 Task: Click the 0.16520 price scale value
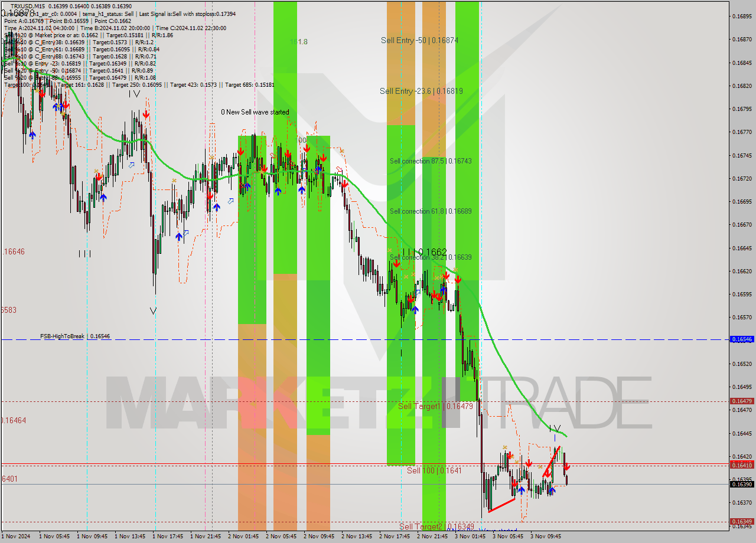(742, 364)
